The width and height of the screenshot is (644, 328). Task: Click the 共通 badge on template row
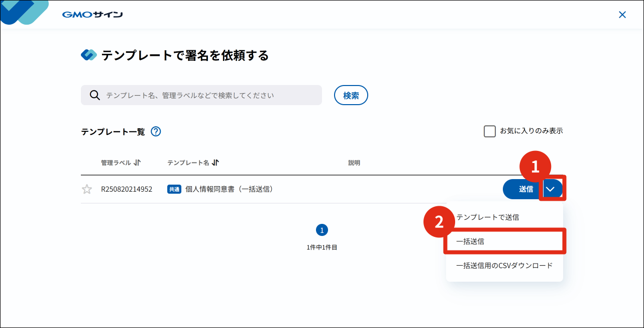pos(174,190)
